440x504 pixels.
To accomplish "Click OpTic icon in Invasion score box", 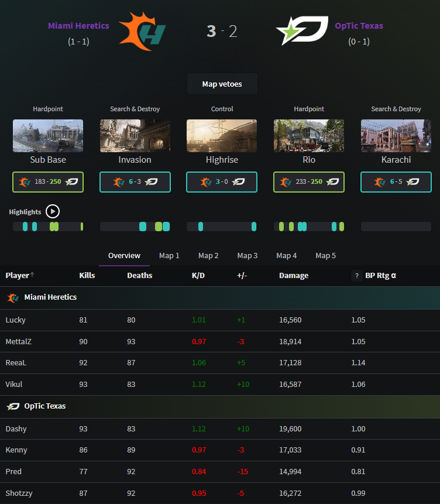I will (x=151, y=182).
